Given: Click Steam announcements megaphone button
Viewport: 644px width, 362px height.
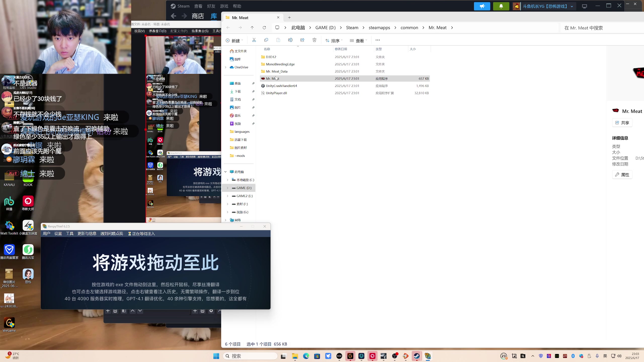Looking at the screenshot, I should click(482, 6).
